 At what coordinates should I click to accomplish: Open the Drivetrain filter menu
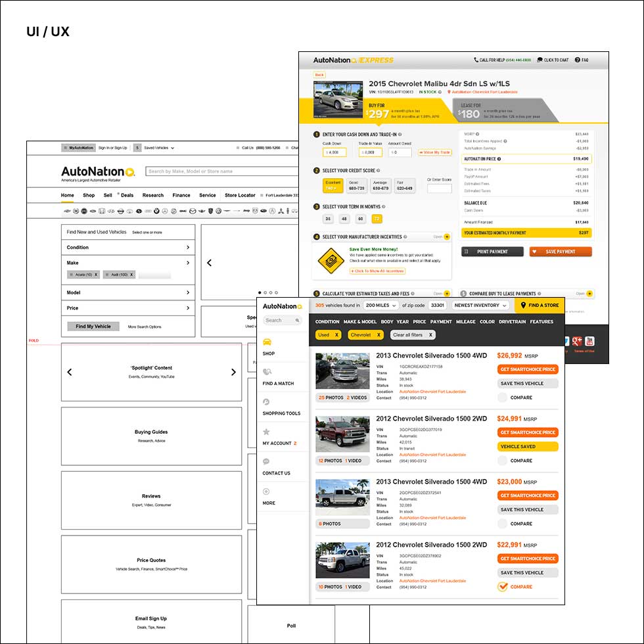click(x=512, y=322)
